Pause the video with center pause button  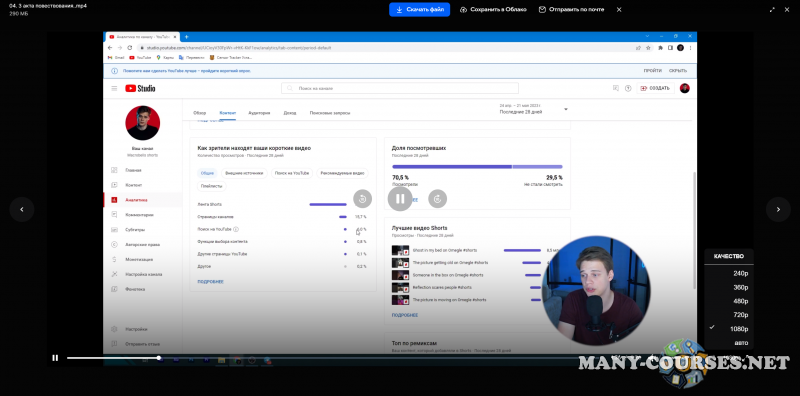(x=399, y=199)
